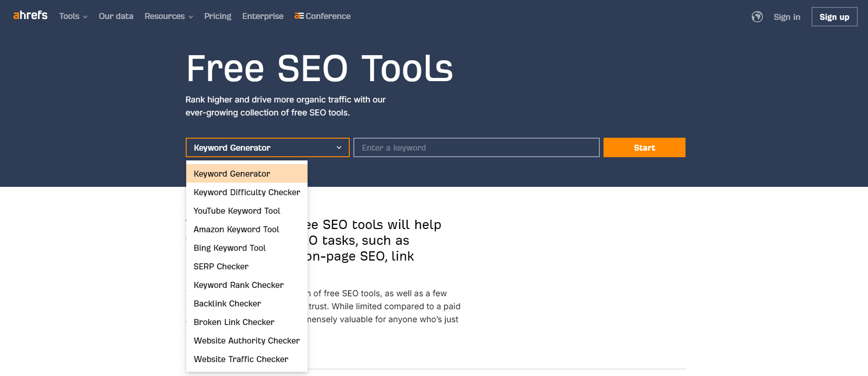
Task: Click the orange Start button
Action: tap(644, 147)
